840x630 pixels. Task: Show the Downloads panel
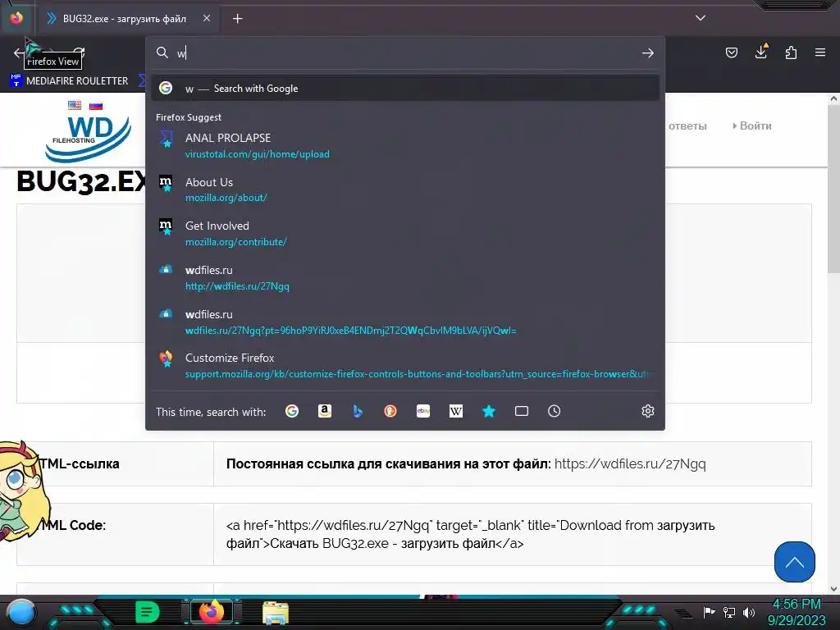(761, 52)
